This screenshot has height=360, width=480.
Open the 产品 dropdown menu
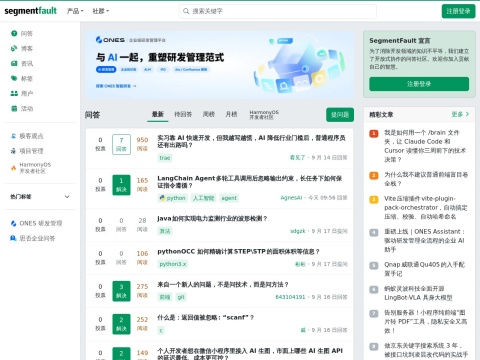tap(75, 11)
